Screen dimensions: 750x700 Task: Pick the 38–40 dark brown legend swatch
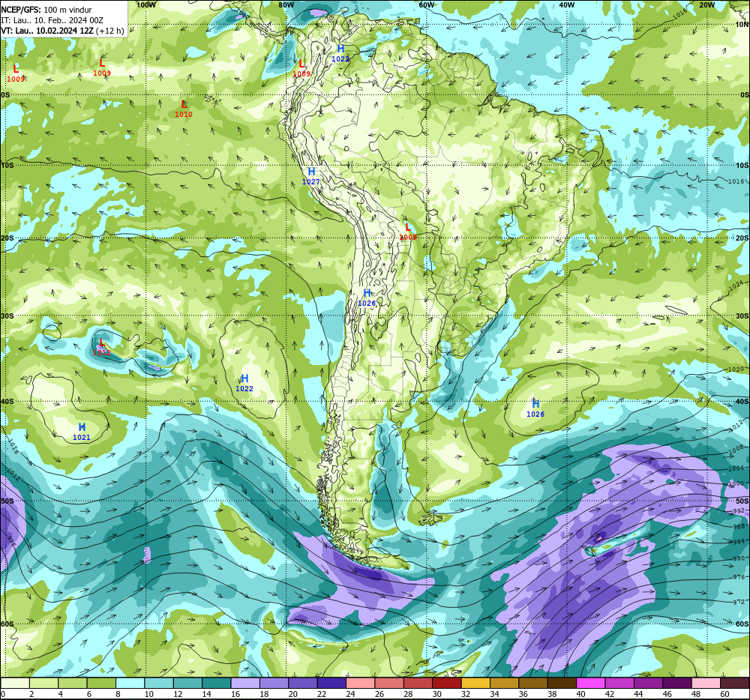(x=562, y=683)
